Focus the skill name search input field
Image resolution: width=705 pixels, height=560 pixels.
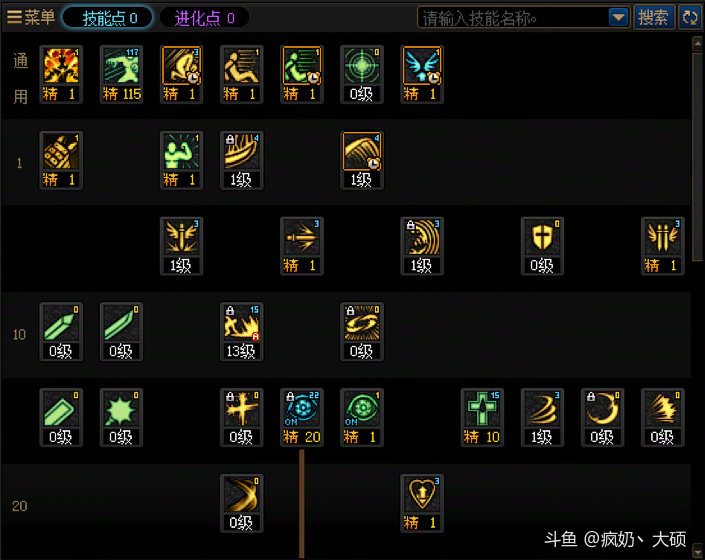tap(513, 18)
